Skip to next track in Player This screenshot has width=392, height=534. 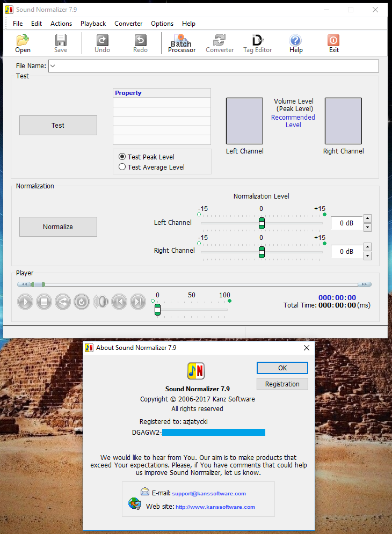tap(138, 302)
